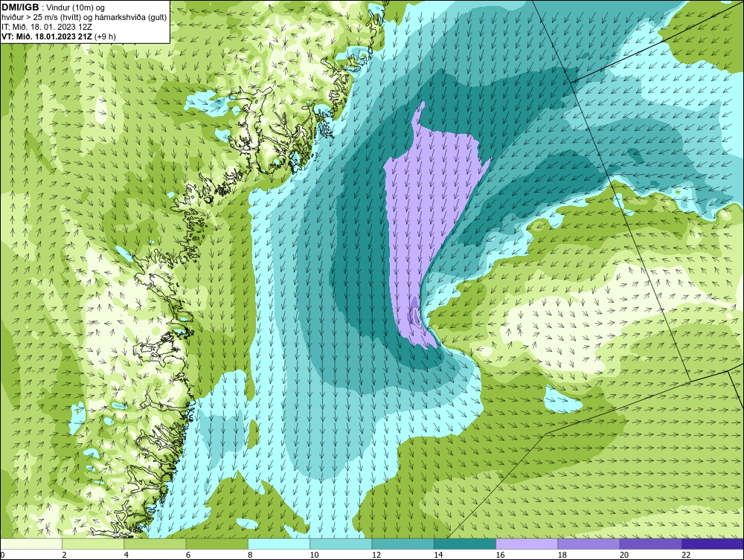Click the legend scale label "20"

tap(624, 556)
